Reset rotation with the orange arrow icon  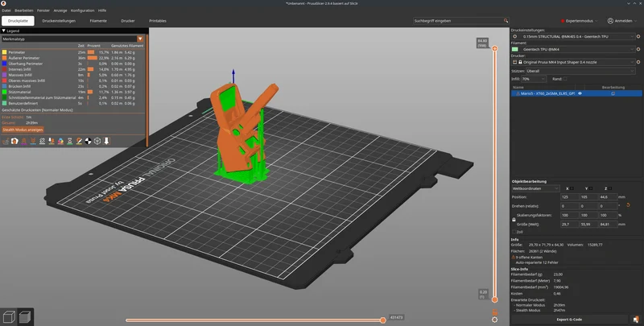coord(628,205)
